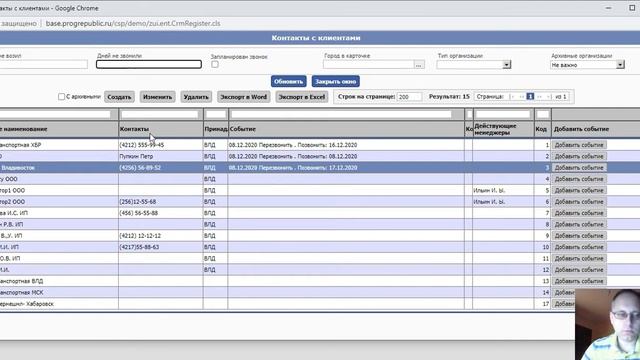
Task: Go to next page pagination arrow
Action: pos(539,97)
